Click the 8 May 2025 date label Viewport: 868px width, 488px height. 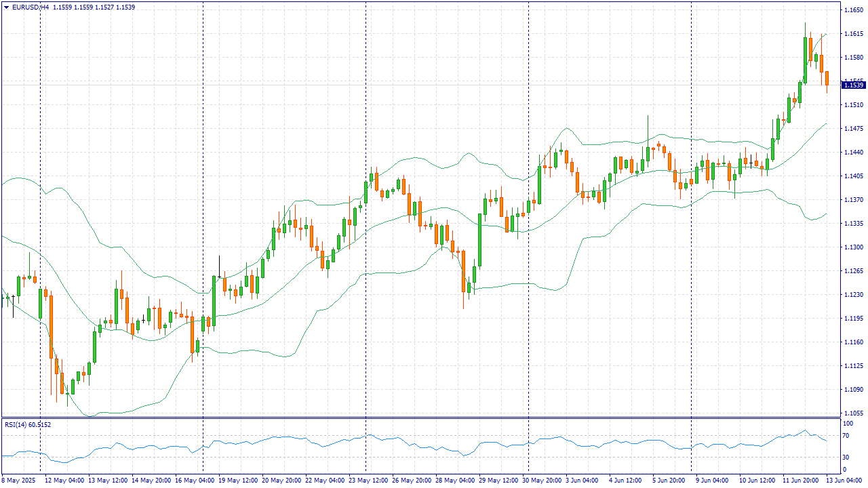[x=19, y=480]
